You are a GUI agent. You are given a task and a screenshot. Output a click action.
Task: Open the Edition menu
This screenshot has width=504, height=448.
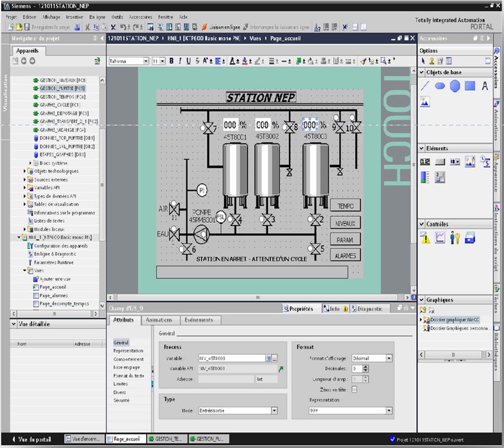29,16
